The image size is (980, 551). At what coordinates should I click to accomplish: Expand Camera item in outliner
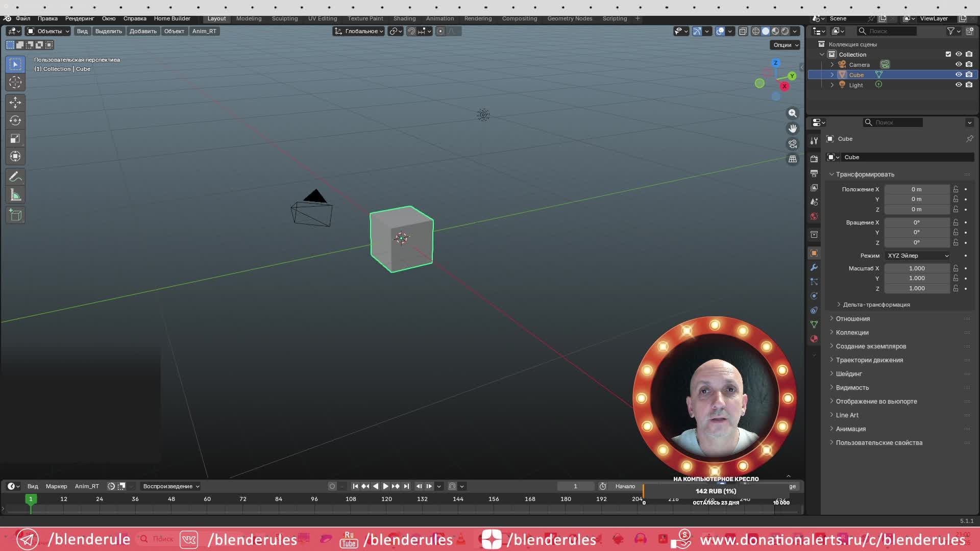click(x=832, y=65)
